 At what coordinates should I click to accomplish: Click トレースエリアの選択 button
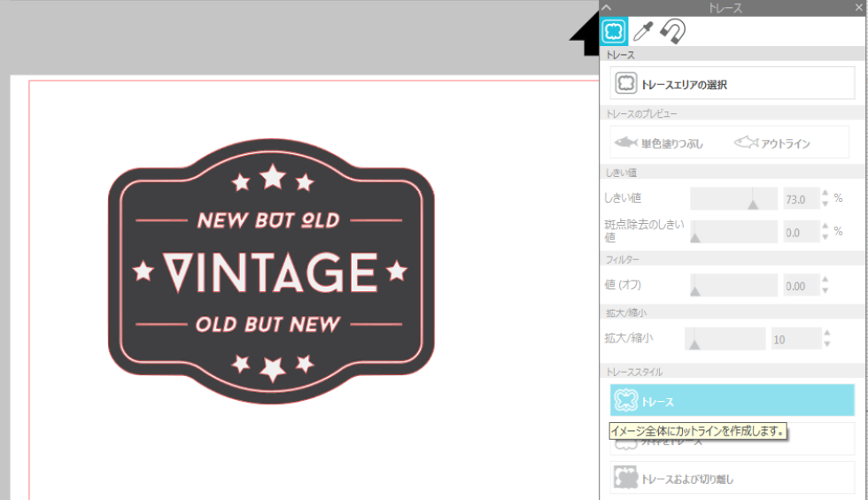(x=732, y=83)
